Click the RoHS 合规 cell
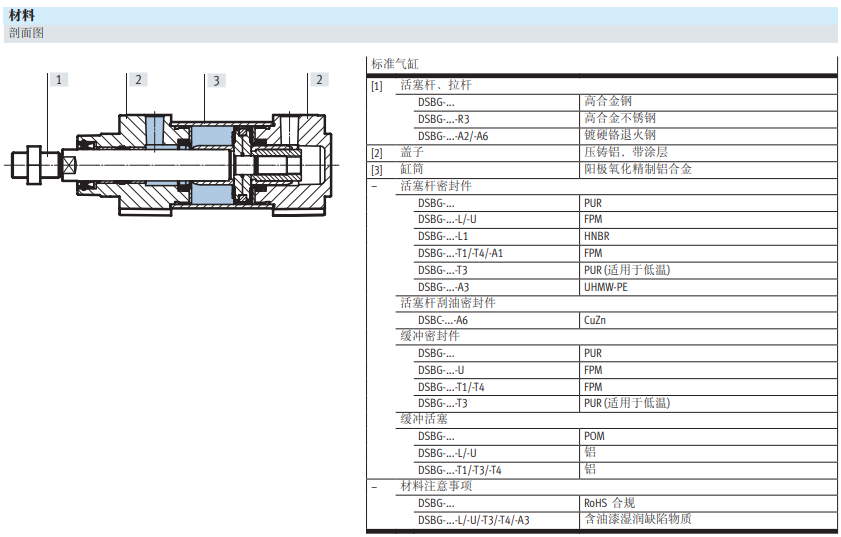Screen dimensions: 841x537 pyautogui.click(x=609, y=503)
